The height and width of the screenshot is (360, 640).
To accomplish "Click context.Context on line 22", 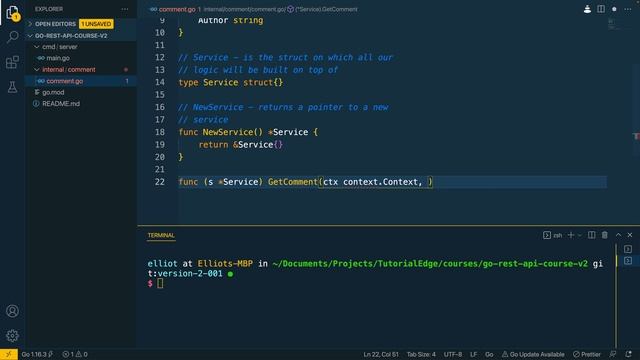I will (380, 182).
